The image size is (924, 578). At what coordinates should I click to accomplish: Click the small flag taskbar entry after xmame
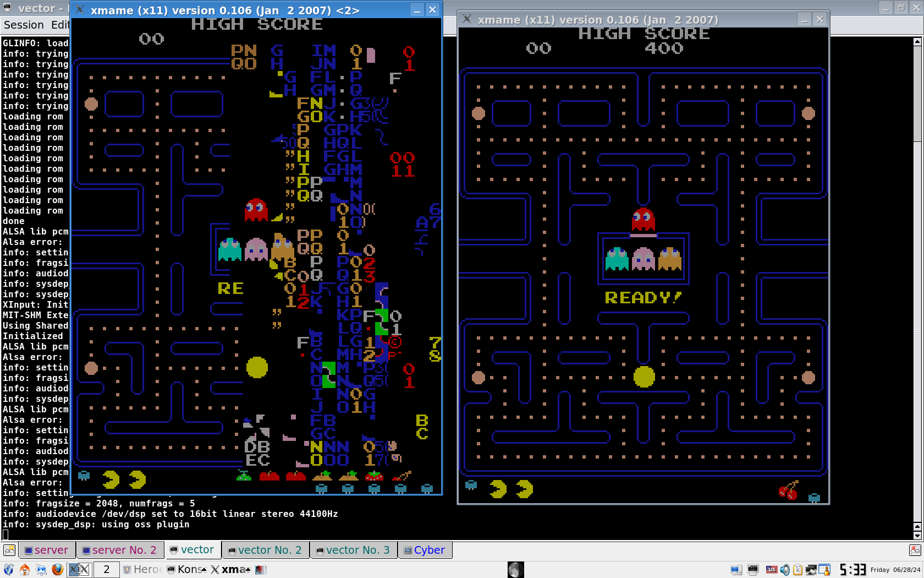(x=260, y=569)
